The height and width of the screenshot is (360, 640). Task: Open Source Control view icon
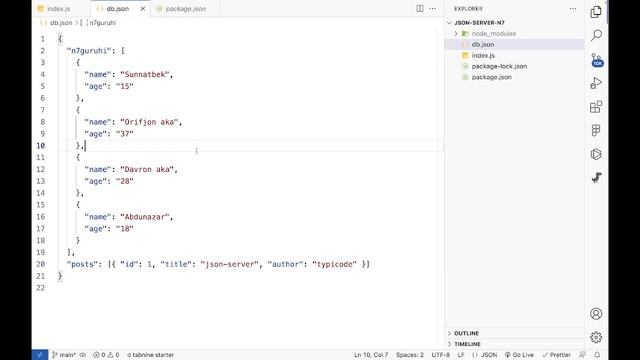tap(597, 60)
